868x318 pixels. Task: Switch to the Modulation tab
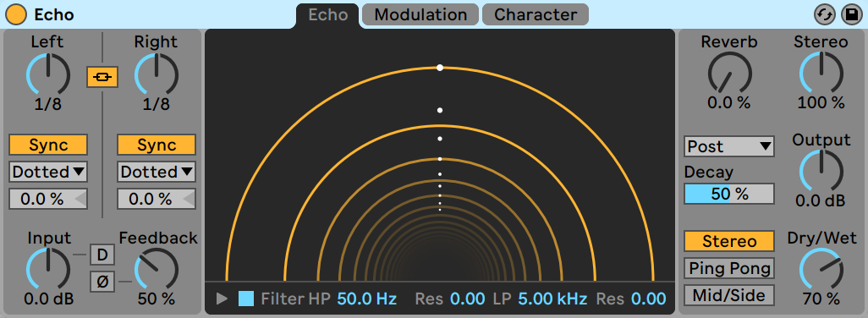pos(420,14)
